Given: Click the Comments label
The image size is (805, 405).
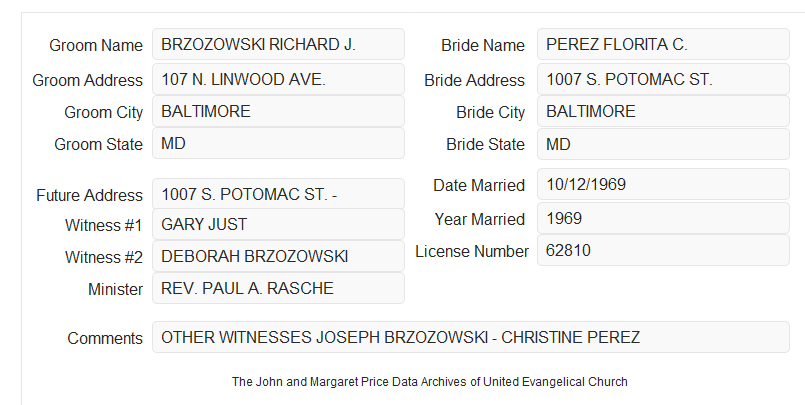Looking at the screenshot, I should (x=105, y=338).
